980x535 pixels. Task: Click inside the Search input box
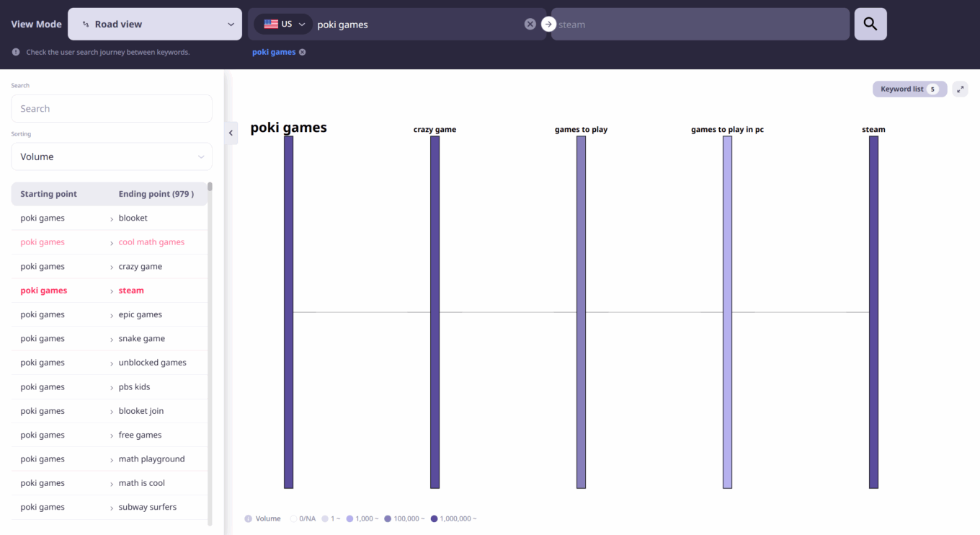(111, 108)
